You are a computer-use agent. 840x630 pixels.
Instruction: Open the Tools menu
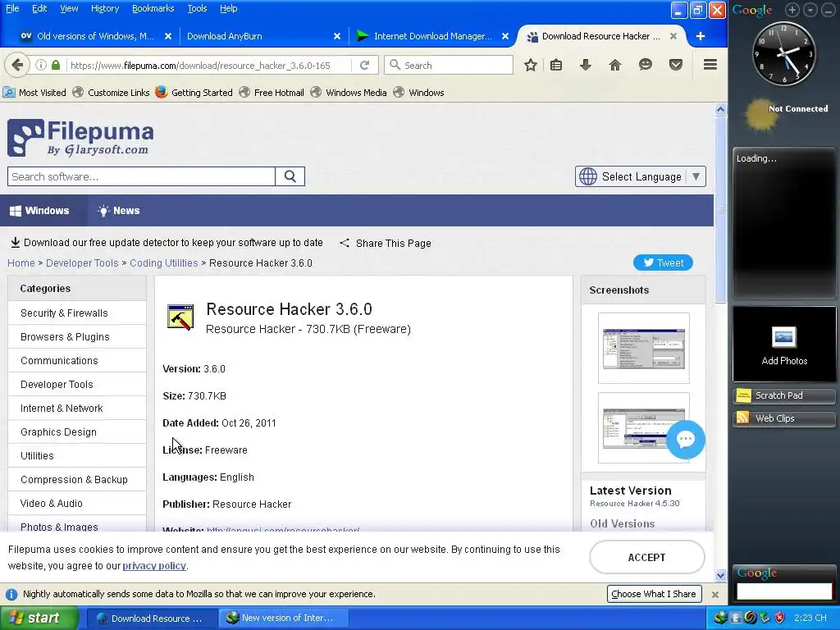(197, 8)
